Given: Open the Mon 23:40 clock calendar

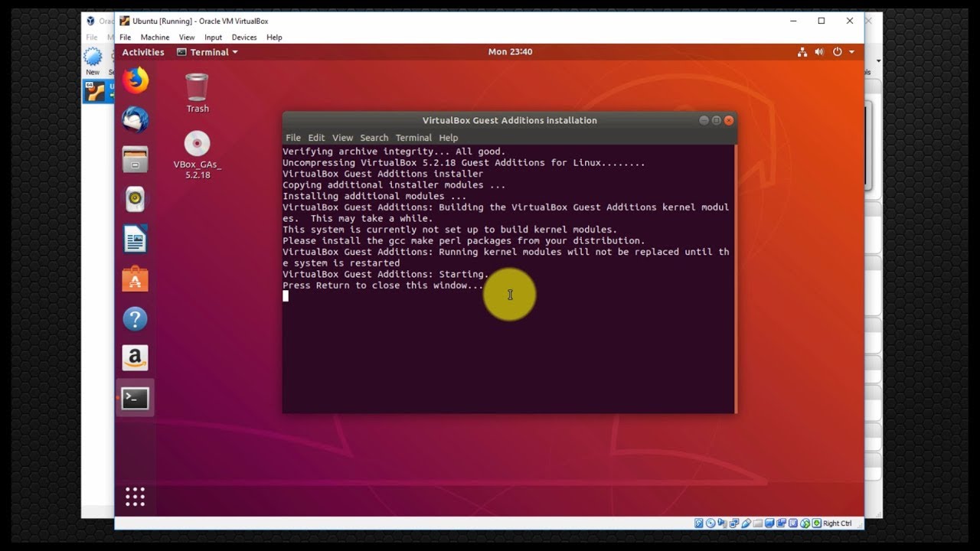Looking at the screenshot, I should pyautogui.click(x=510, y=52).
